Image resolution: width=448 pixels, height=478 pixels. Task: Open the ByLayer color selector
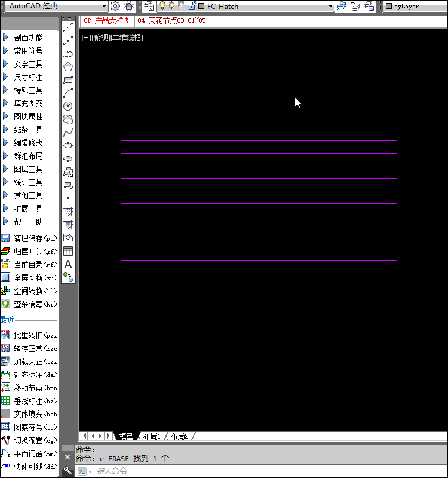tap(414, 6)
